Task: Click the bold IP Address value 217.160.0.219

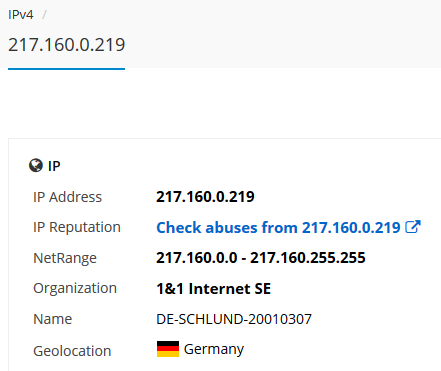Action: pyautogui.click(x=205, y=197)
